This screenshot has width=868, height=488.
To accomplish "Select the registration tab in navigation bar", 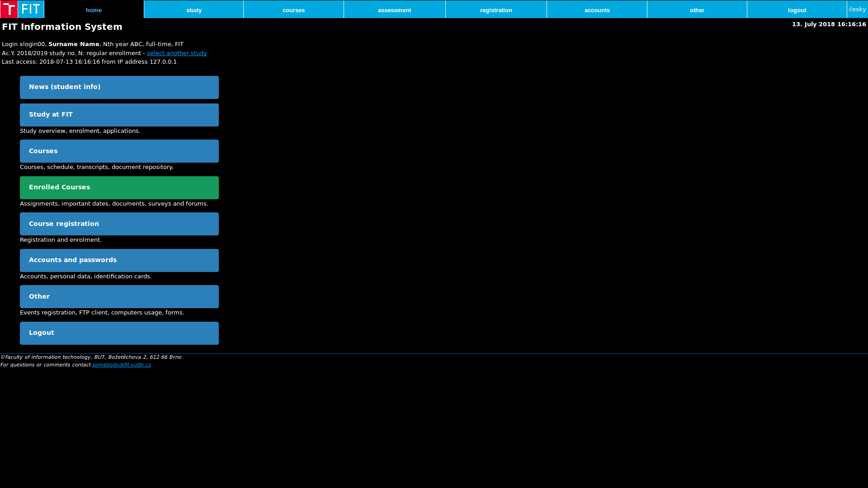I will tap(496, 10).
